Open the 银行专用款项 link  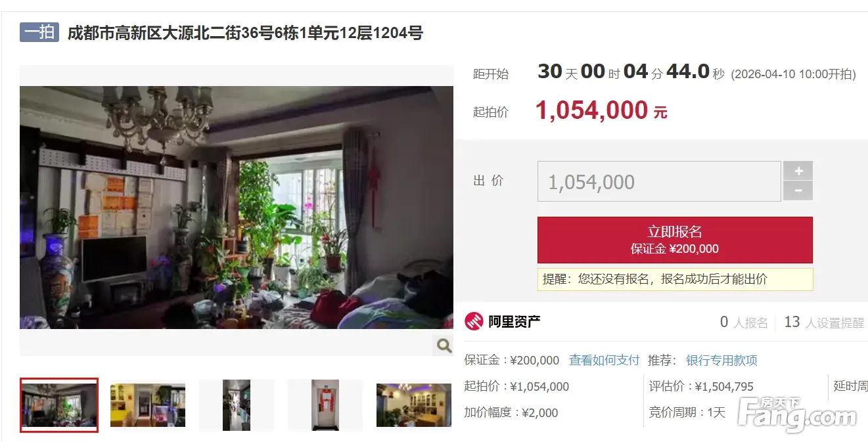721,360
